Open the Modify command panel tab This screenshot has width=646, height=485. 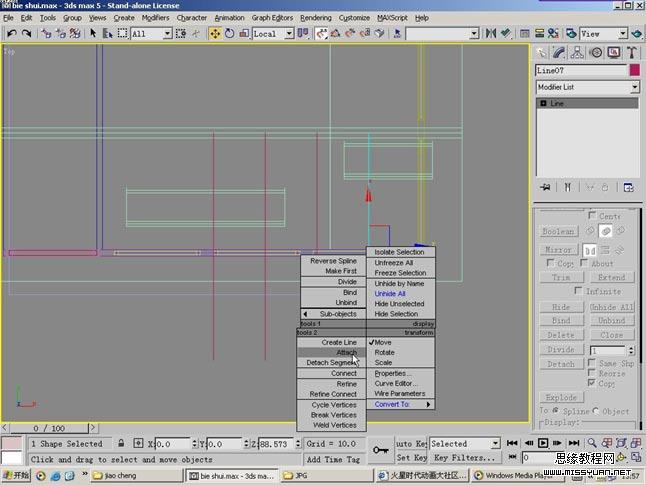point(559,53)
